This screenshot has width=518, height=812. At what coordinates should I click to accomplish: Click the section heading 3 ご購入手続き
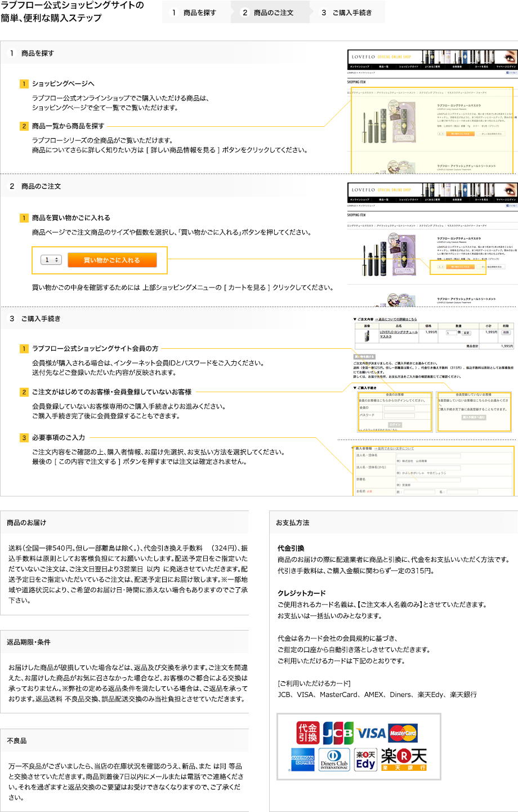coord(35,318)
